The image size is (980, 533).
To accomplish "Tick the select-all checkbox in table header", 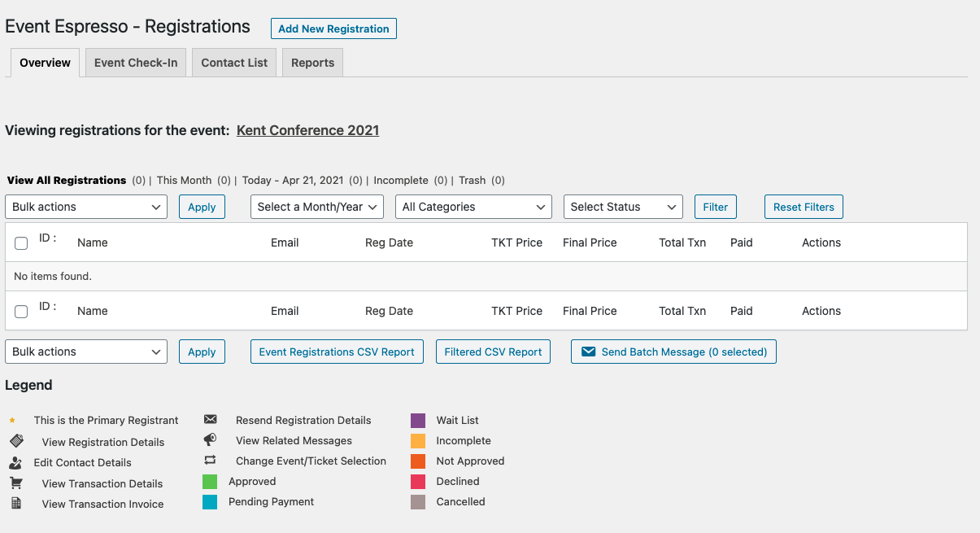I will [21, 242].
